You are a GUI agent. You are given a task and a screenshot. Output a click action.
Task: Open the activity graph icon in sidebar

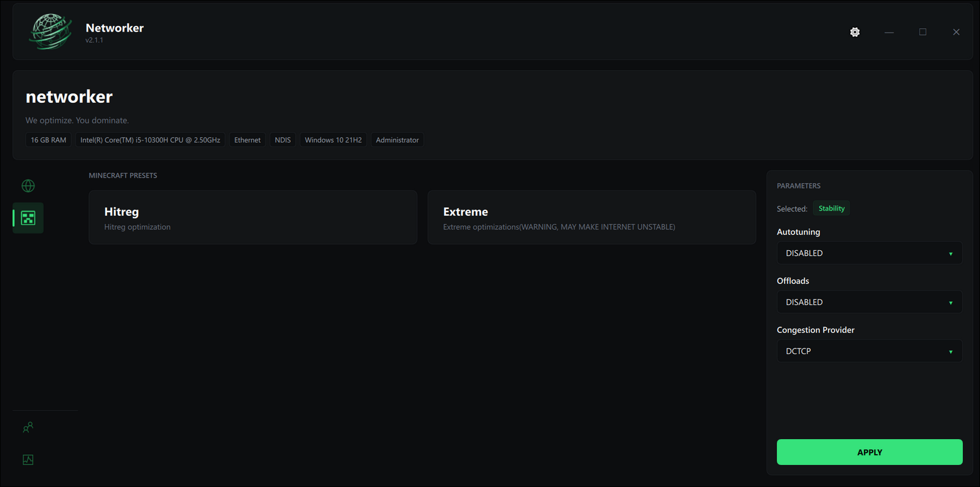28,460
